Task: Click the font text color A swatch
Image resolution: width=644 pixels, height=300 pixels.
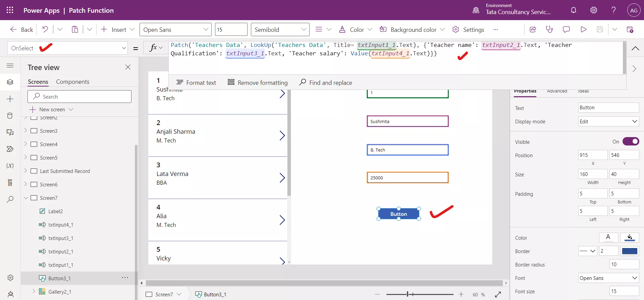Action: [x=608, y=238]
